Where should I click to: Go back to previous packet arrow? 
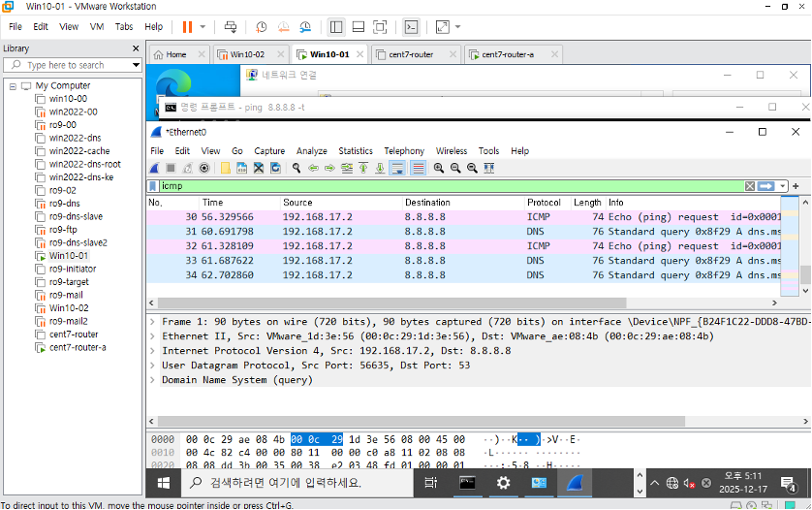click(x=313, y=168)
